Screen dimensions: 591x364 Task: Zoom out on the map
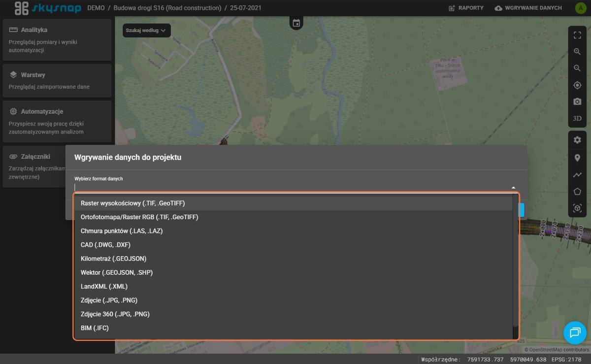(577, 68)
